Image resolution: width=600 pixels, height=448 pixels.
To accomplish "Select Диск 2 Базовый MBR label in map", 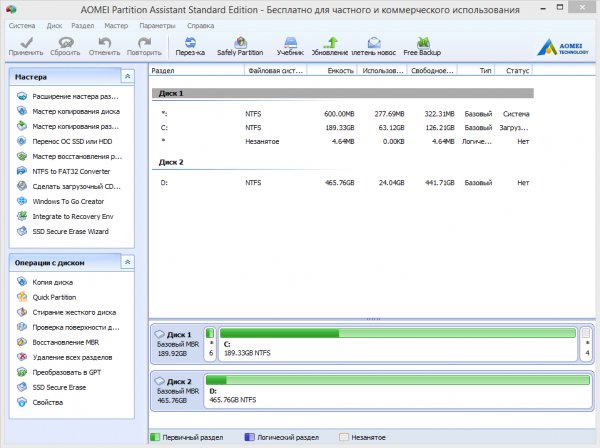I will point(177,391).
